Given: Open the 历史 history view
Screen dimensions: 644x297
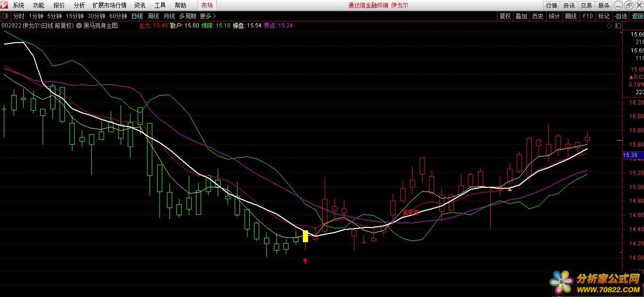Looking at the screenshot, I should point(538,16).
